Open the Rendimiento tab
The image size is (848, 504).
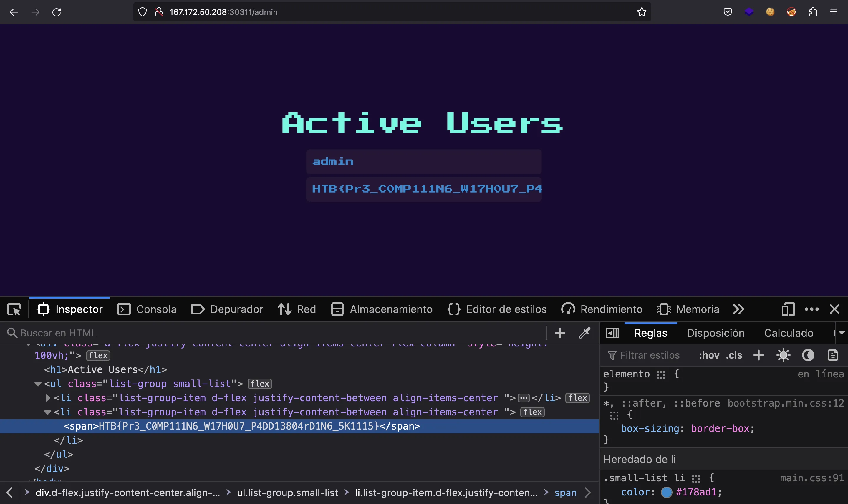point(602,309)
